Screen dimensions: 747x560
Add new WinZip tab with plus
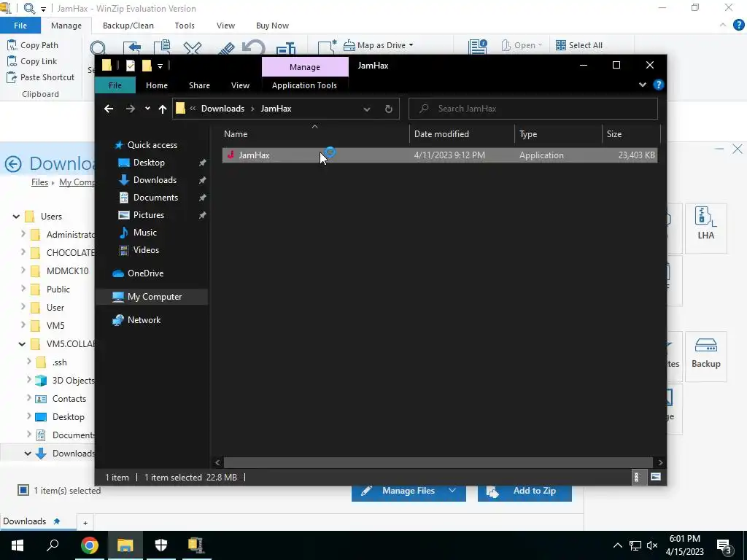pos(85,523)
